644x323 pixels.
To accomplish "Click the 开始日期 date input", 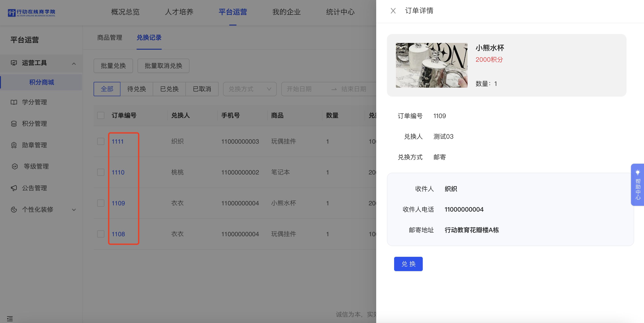I will pyautogui.click(x=299, y=89).
